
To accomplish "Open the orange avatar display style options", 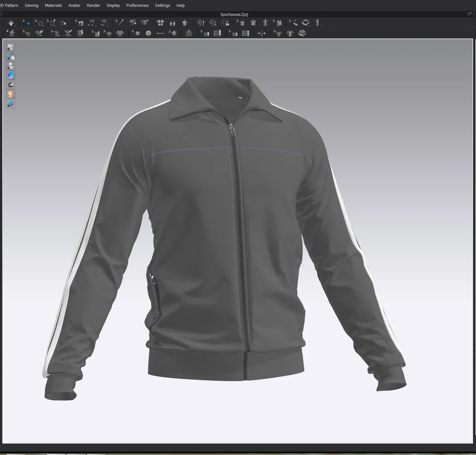I will [10, 94].
